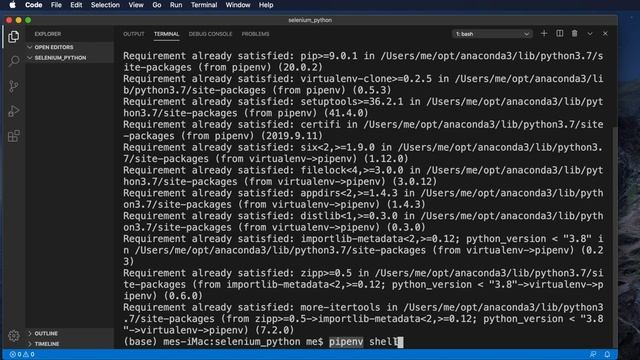Open the Run and Debug view
The image size is (640, 360).
(x=13, y=111)
